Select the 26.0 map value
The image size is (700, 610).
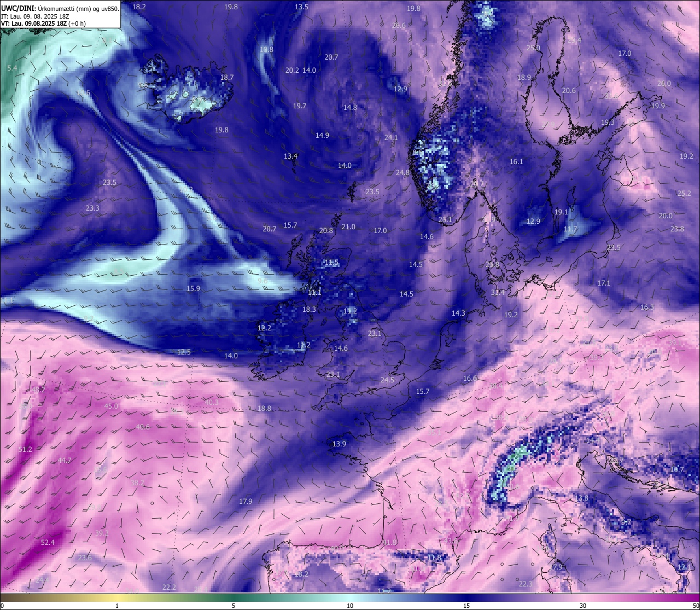point(664,83)
